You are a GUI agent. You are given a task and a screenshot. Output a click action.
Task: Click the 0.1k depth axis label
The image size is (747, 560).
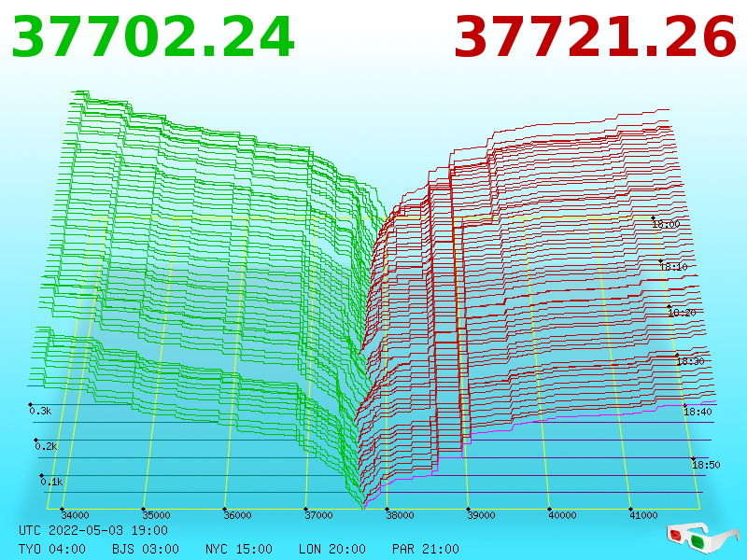click(52, 482)
